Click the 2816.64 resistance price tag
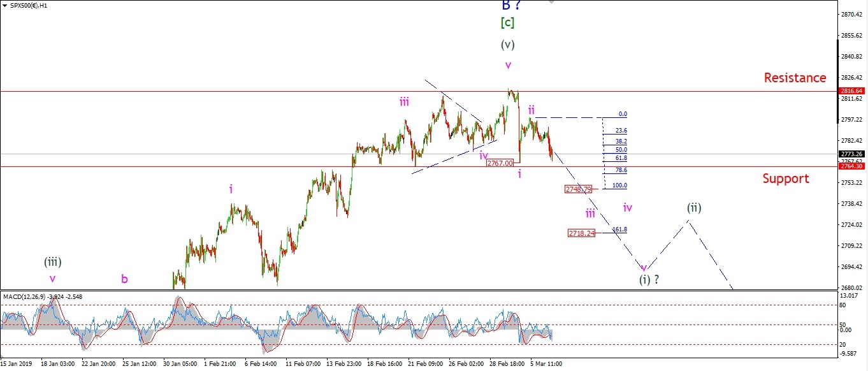The image size is (868, 371). (851, 91)
